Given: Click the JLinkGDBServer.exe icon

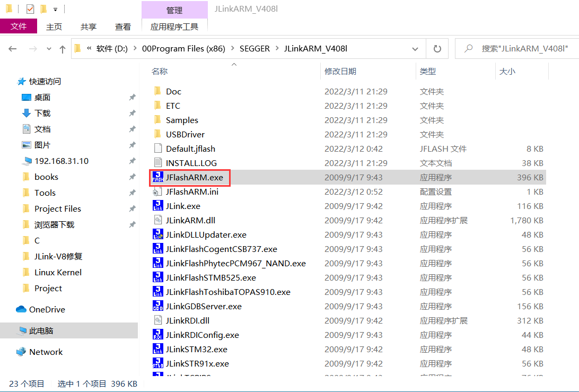Looking at the screenshot, I should (157, 306).
